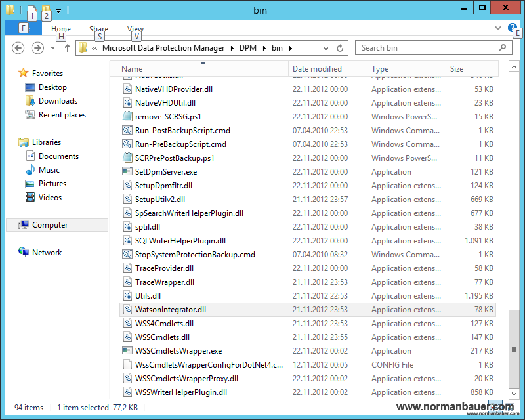Click the remove-SCRSG.ps1 script icon
The width and height of the screenshot is (525, 420).
pos(127,117)
